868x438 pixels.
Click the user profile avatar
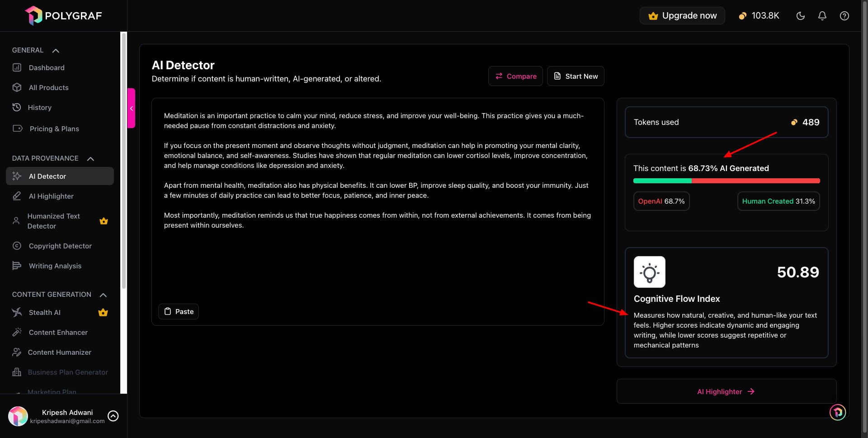click(x=18, y=416)
